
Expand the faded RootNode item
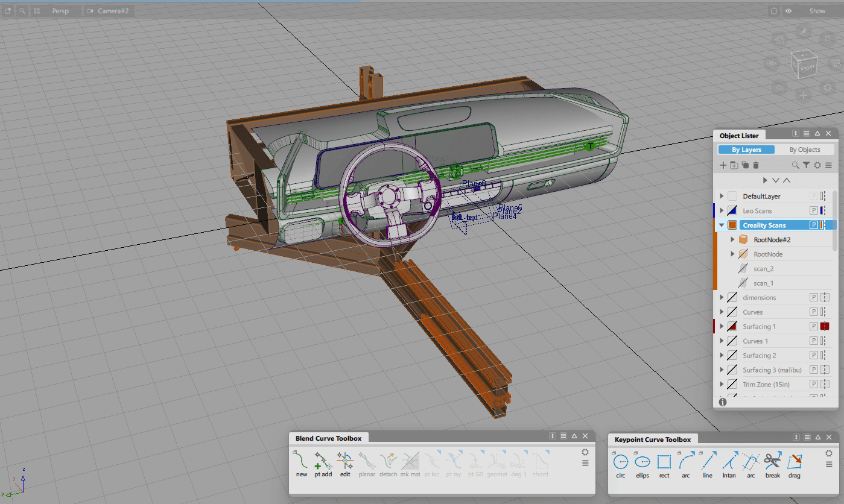[x=732, y=254]
